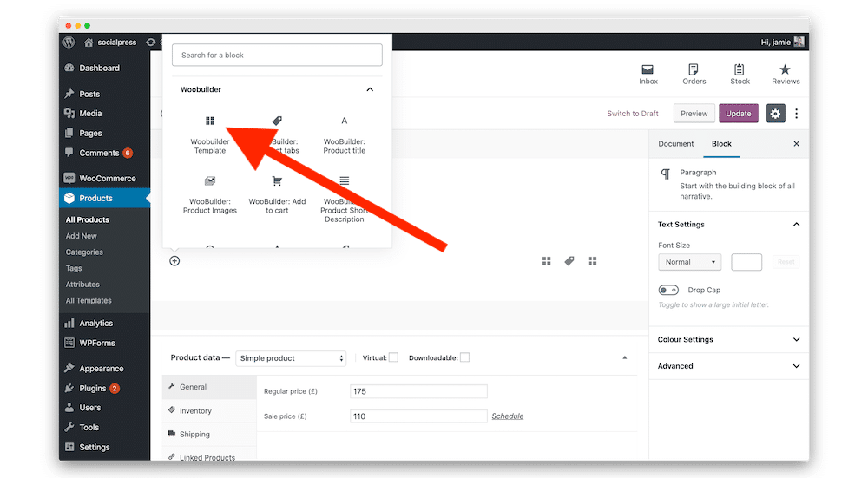Click Switch to Draft
The height and width of the screenshot is (478, 868).
pyautogui.click(x=633, y=114)
